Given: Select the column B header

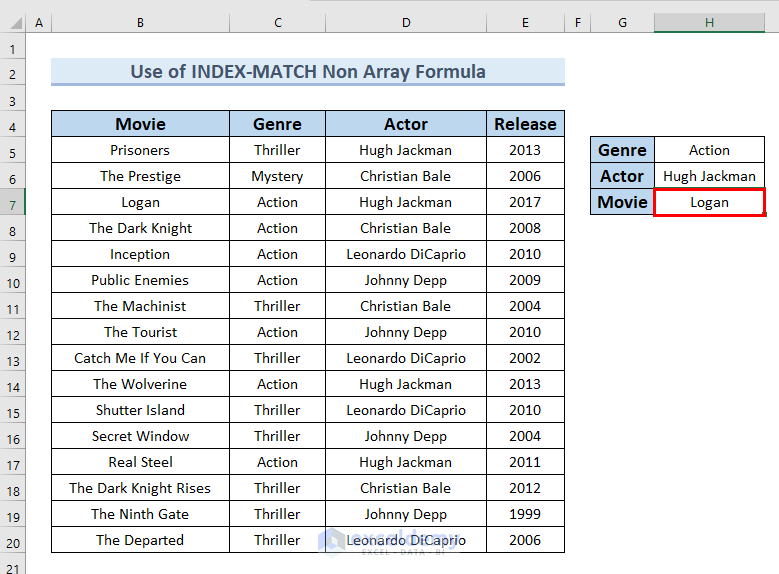Looking at the screenshot, I should tap(140, 22).
